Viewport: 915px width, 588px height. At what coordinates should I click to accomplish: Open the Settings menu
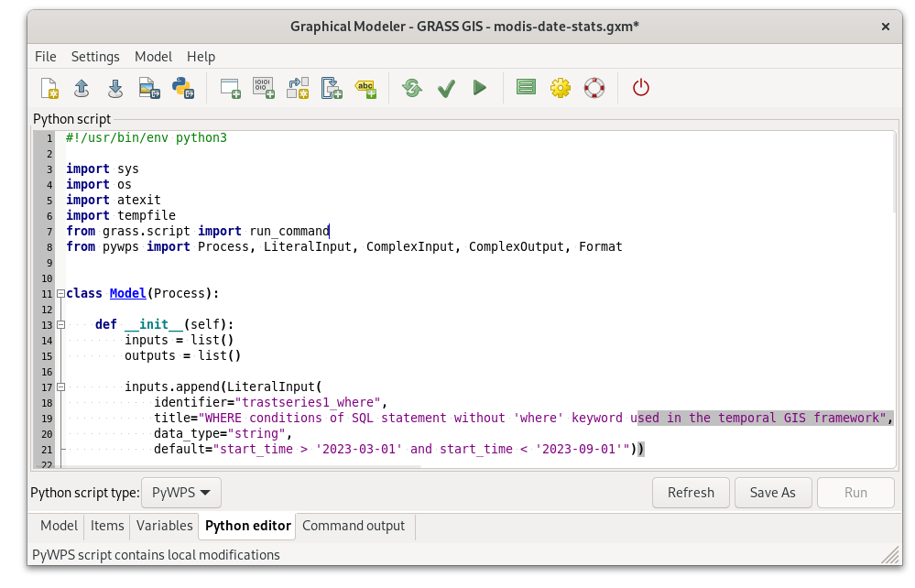[x=95, y=57]
